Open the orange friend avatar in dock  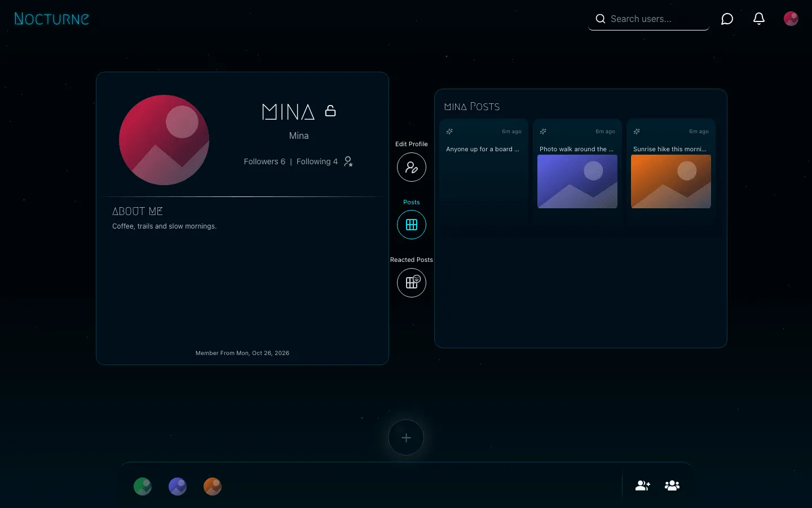point(213,486)
